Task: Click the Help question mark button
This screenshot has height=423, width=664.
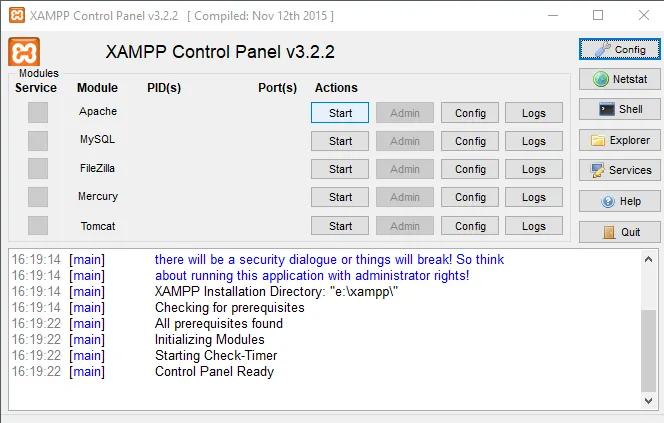Action: 620,201
